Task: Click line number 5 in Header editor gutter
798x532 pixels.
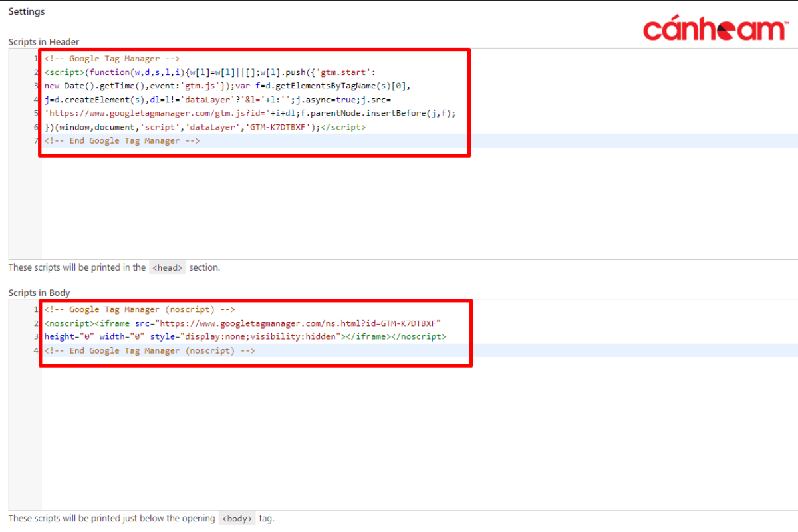Action: [36, 113]
